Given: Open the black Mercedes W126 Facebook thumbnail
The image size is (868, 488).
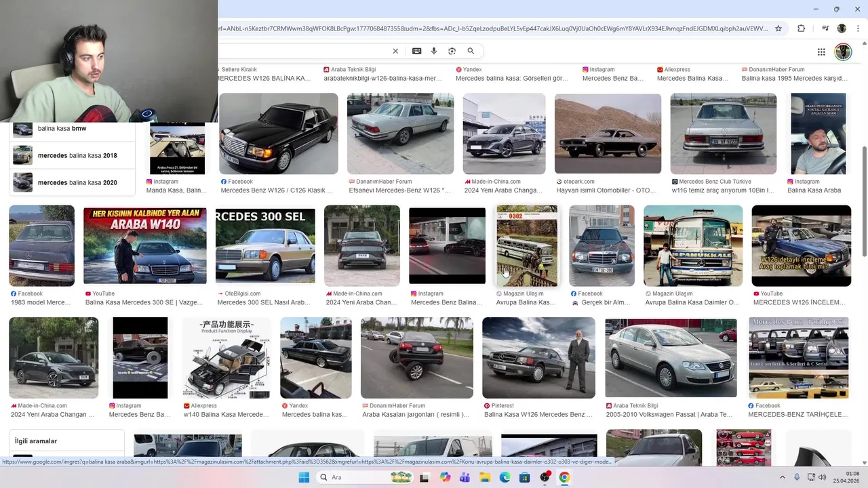Looking at the screenshot, I should click(x=278, y=134).
